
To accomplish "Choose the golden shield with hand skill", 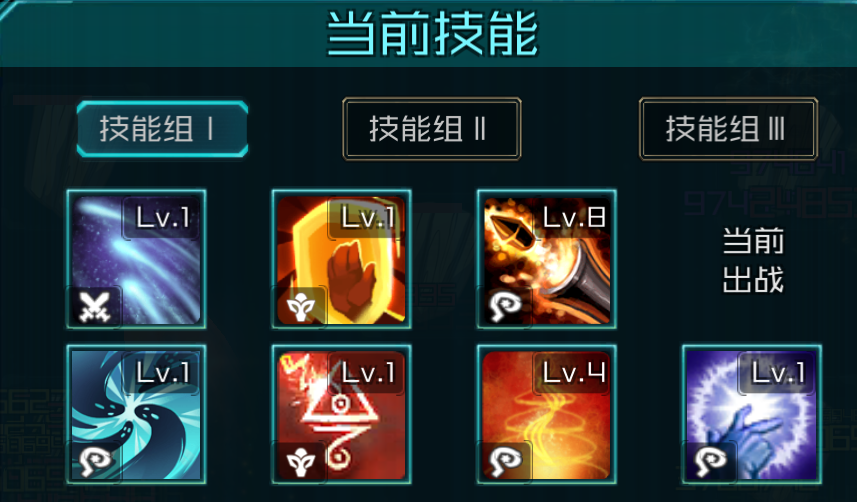I will pyautogui.click(x=342, y=259).
